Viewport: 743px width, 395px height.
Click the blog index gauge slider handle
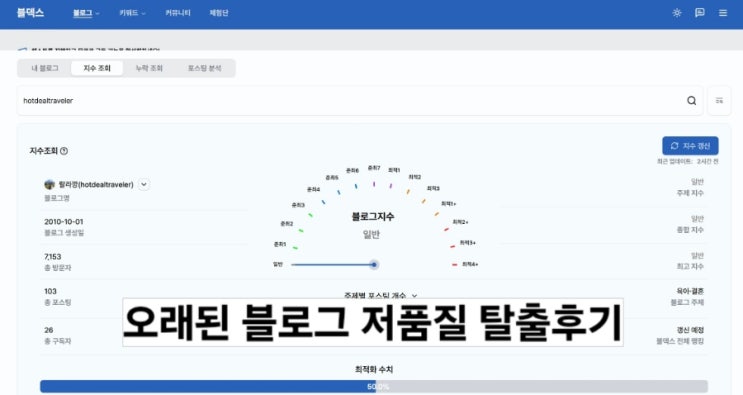374,265
